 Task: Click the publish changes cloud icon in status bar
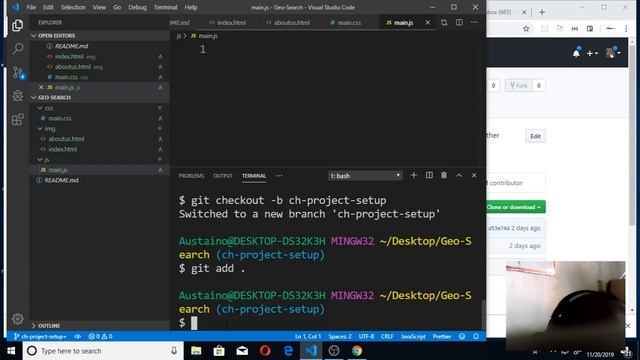pyautogui.click(x=77, y=336)
